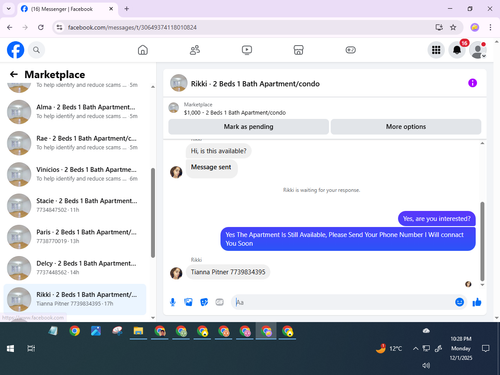Open the Windows notification center
Screen dimensions: 500x375
(486, 349)
